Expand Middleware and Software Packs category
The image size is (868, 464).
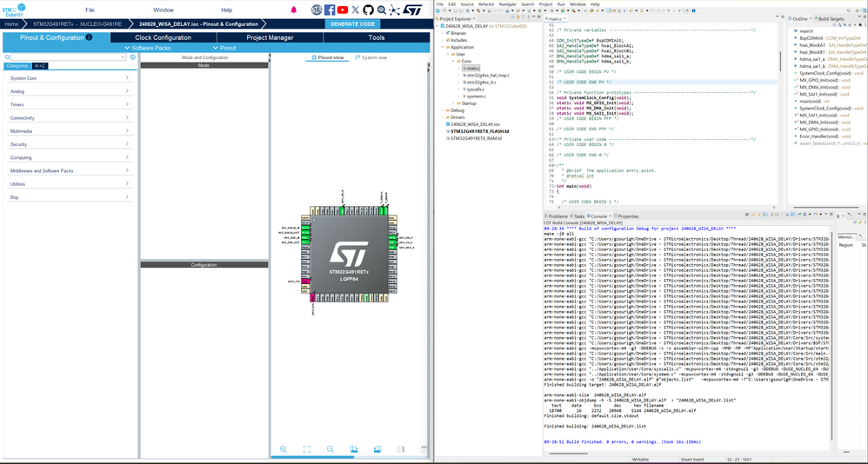point(70,171)
